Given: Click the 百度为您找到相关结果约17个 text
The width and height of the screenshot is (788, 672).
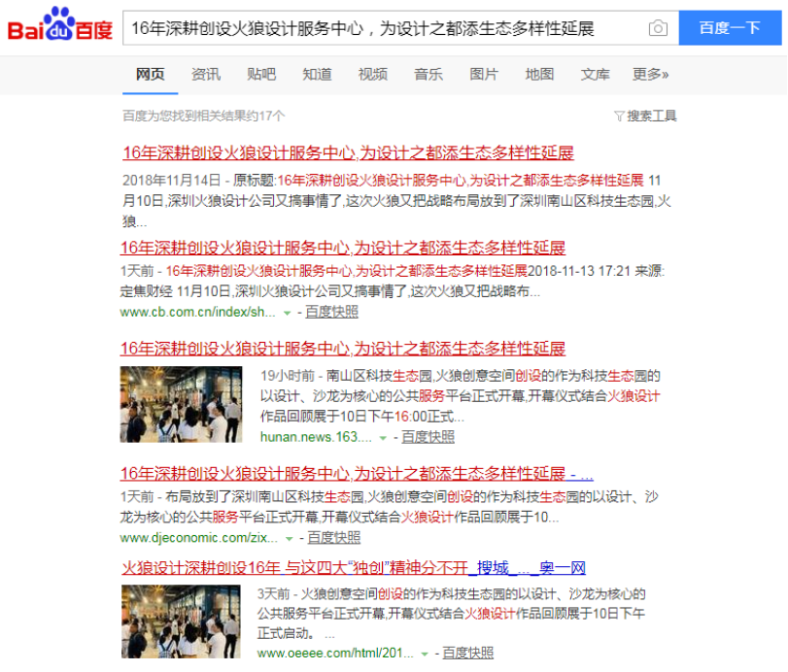Looking at the screenshot, I should point(203,116).
